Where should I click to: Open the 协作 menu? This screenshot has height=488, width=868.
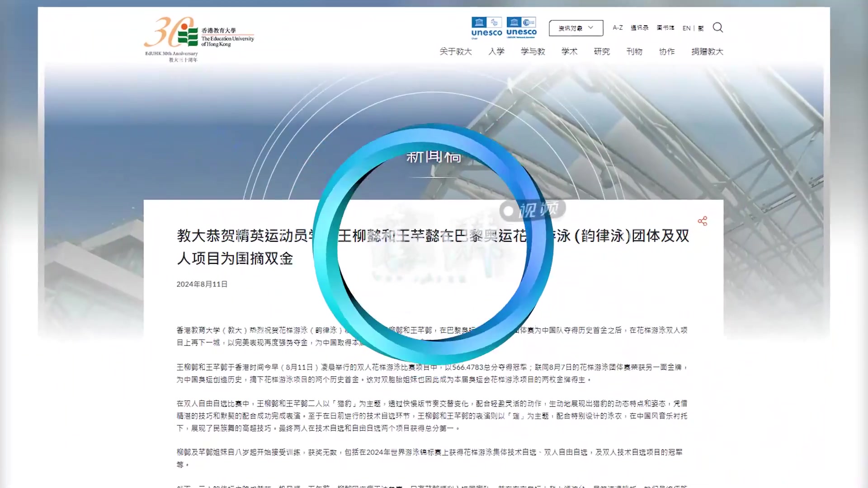tap(667, 52)
